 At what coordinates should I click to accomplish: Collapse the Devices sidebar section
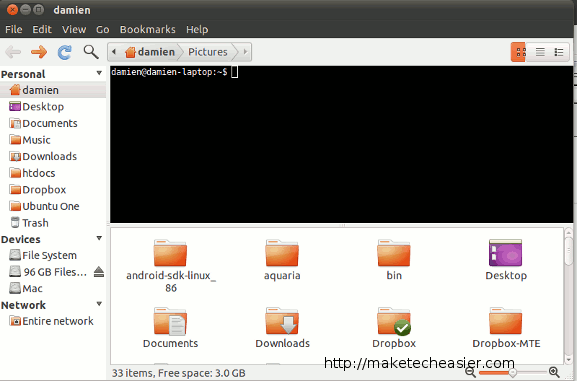(99, 239)
